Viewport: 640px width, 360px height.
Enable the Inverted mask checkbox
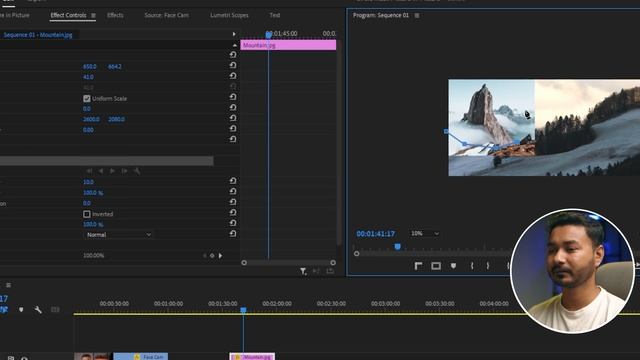click(x=87, y=214)
